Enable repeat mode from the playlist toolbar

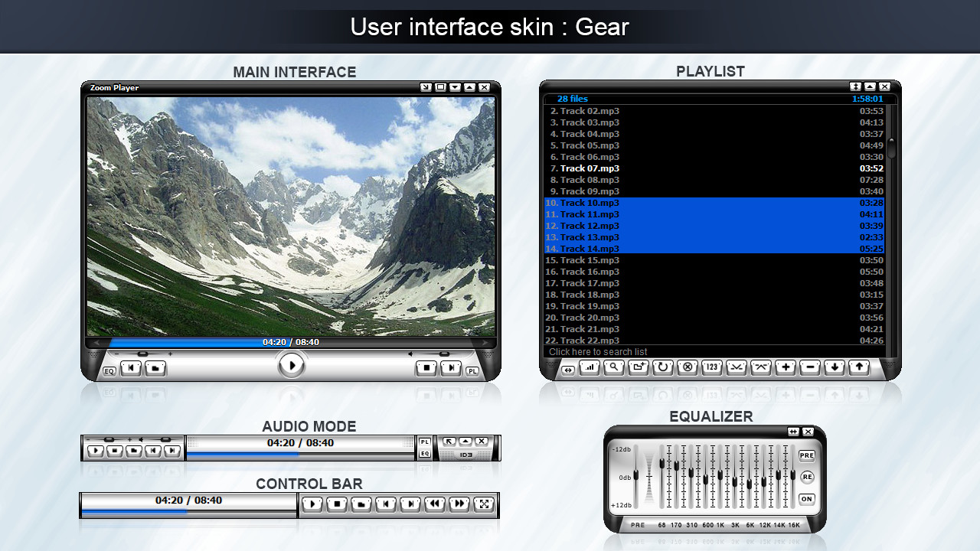[x=662, y=368]
